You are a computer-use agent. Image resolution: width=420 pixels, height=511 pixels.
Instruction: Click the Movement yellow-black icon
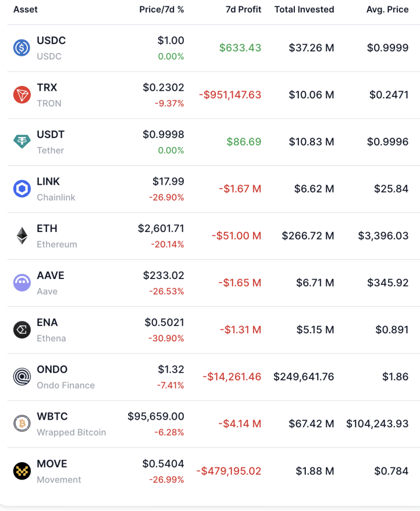(22, 471)
